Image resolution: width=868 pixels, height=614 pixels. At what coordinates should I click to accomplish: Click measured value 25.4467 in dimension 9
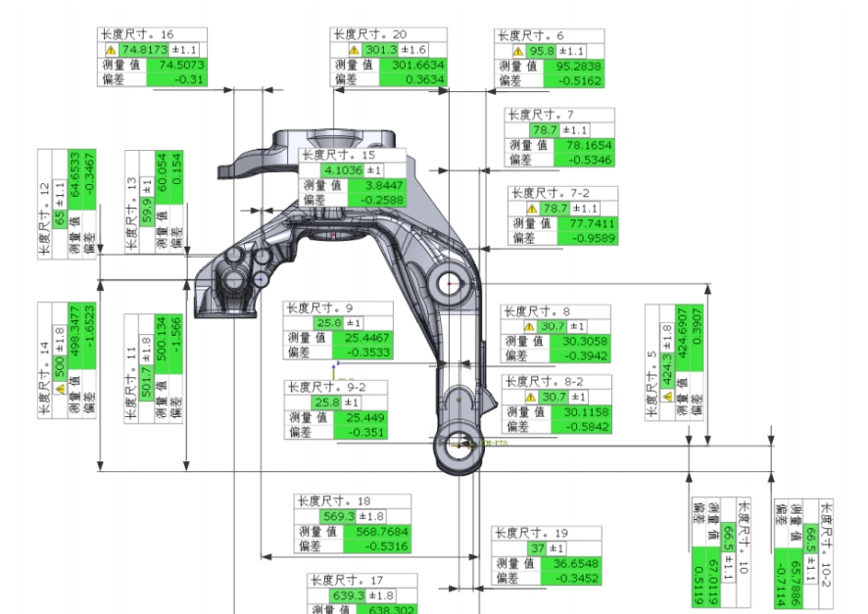364,337
